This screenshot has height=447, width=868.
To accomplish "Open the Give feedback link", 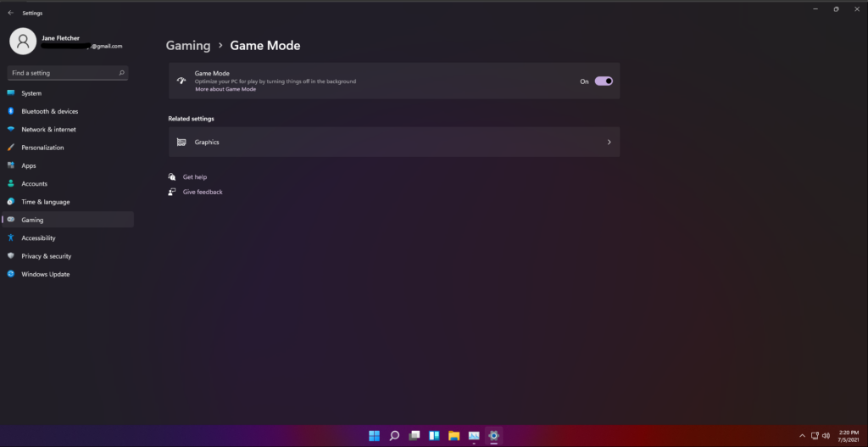I will [203, 193].
